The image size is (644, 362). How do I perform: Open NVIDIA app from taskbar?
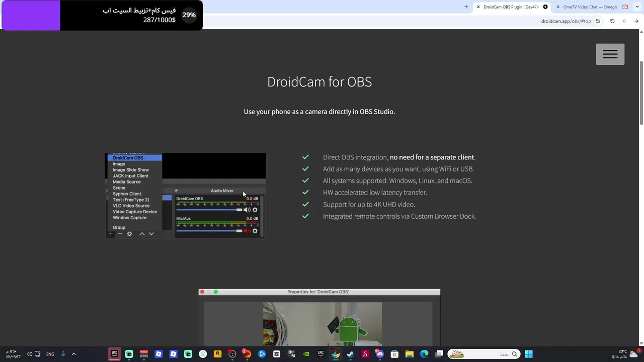pyautogui.click(x=306, y=354)
